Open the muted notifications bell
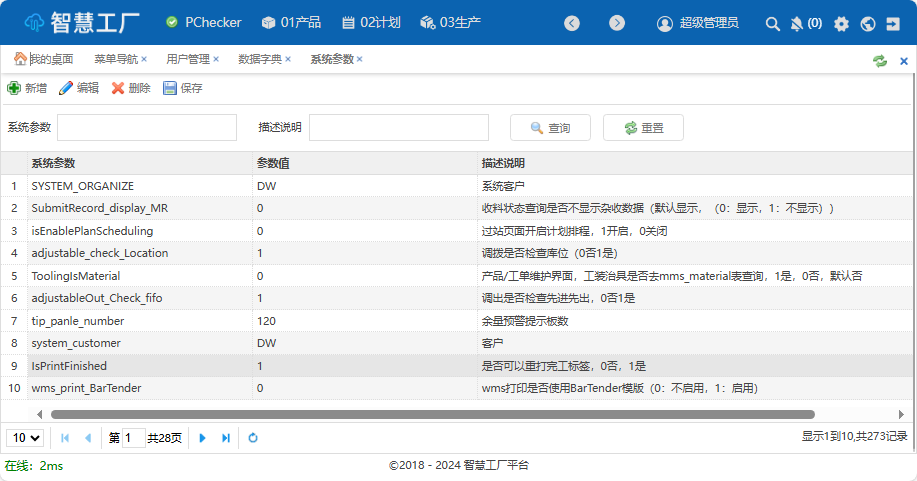This screenshot has width=917, height=481. 797,23
